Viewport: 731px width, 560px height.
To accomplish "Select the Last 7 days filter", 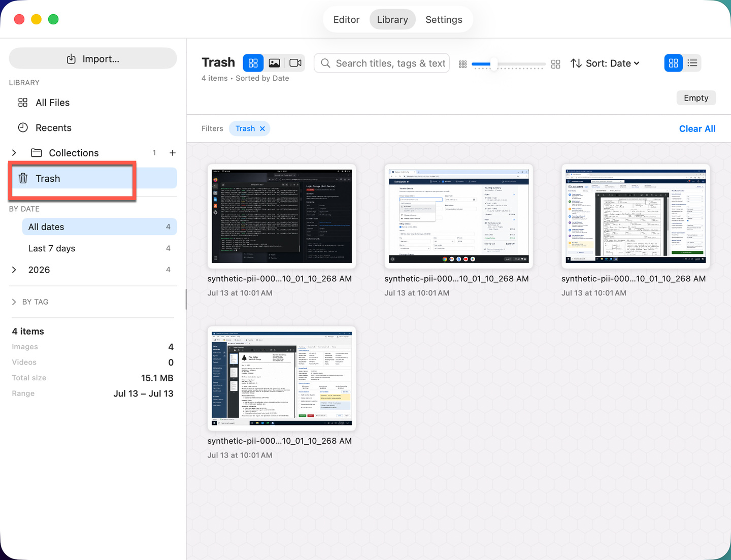I will (x=99, y=248).
